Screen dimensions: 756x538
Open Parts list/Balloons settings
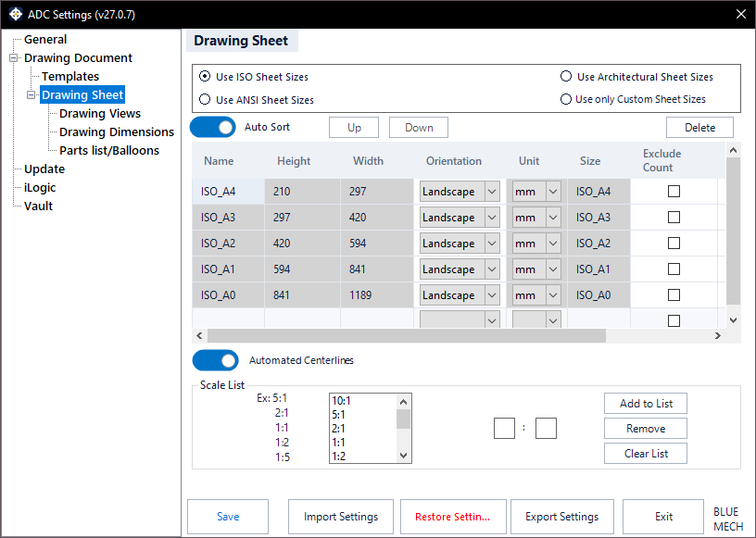pos(109,150)
